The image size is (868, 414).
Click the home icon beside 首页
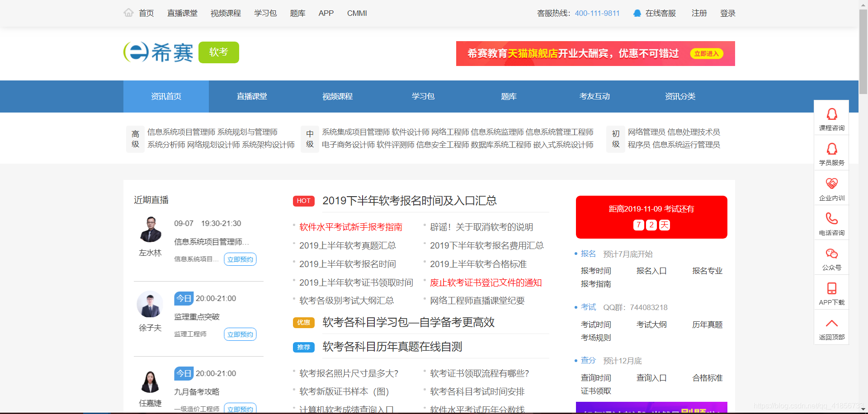click(129, 13)
